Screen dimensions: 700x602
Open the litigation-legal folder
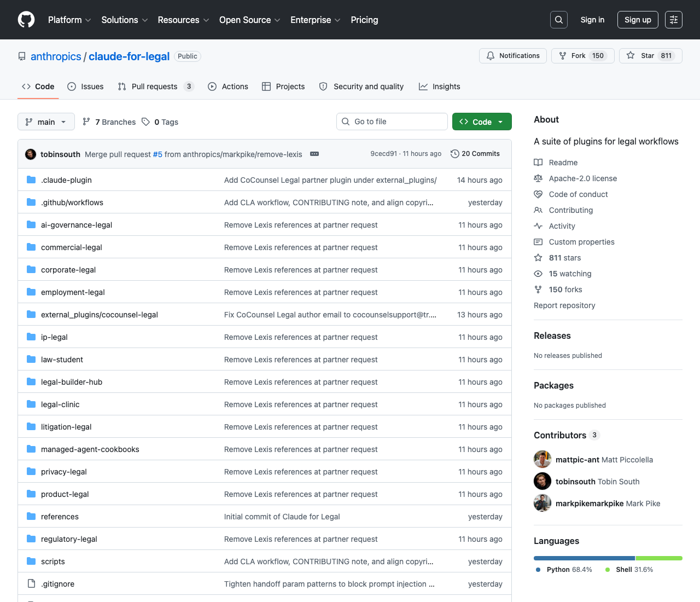[66, 427]
